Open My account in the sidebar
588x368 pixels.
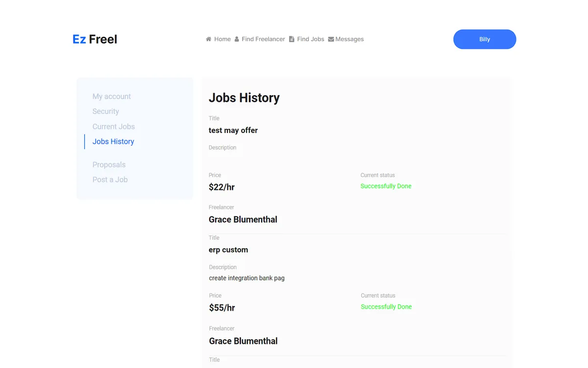[x=112, y=97]
